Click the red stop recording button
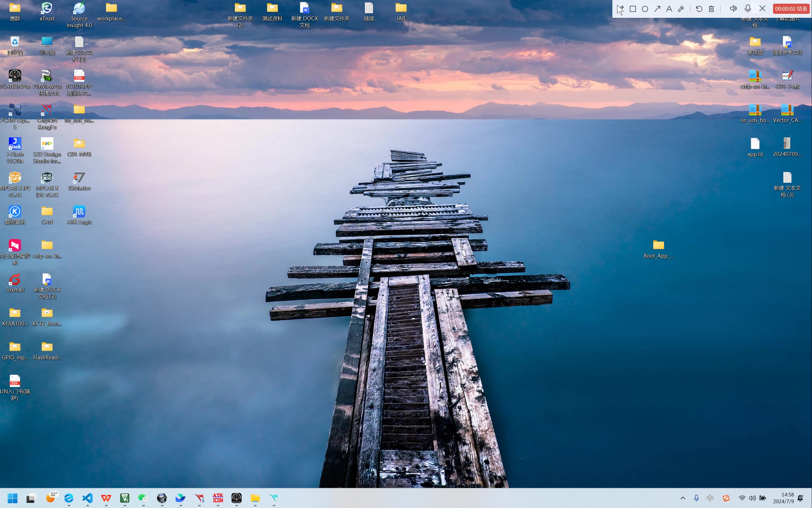 pos(791,9)
